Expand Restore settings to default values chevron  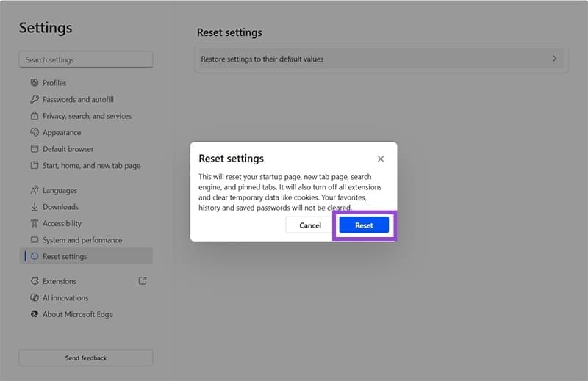click(554, 59)
